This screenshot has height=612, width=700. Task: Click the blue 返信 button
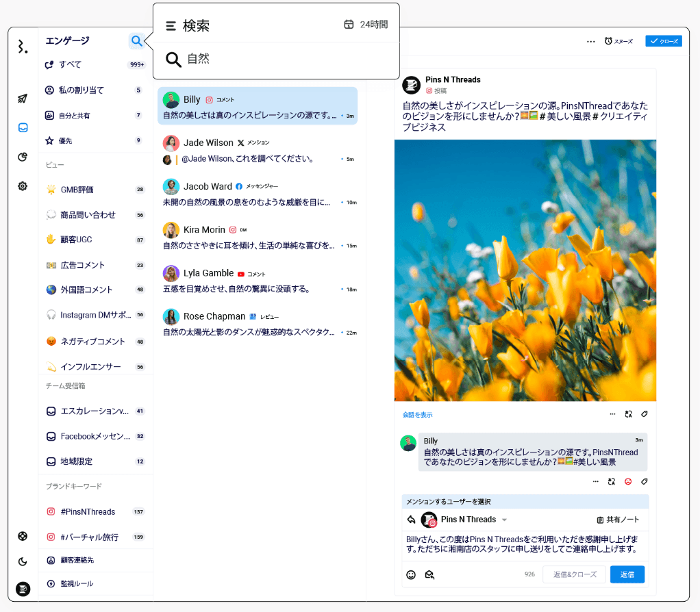coord(627,574)
